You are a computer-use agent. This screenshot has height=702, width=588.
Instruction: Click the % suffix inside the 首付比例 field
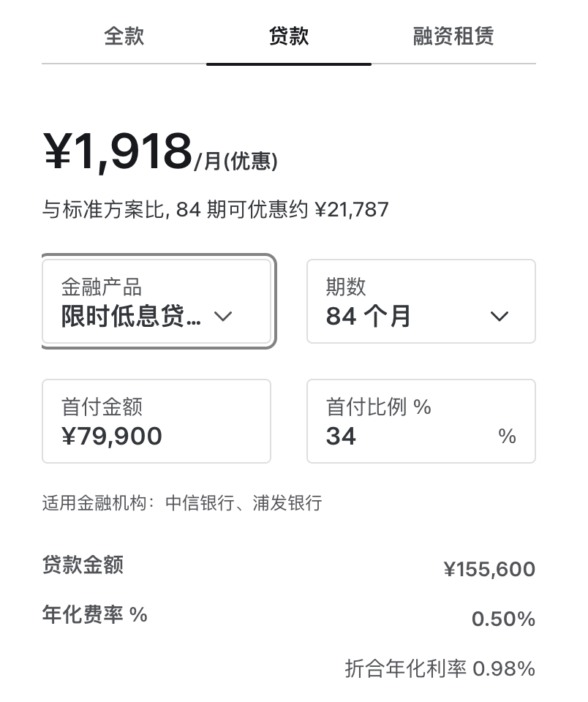(507, 437)
